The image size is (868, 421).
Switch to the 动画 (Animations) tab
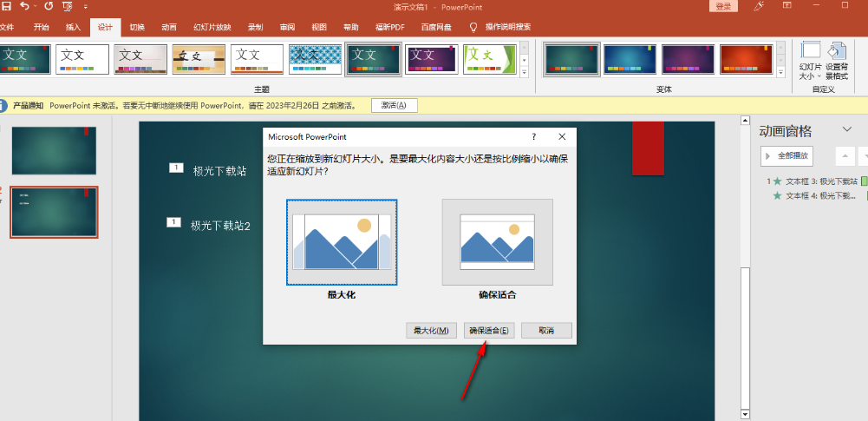(x=169, y=27)
